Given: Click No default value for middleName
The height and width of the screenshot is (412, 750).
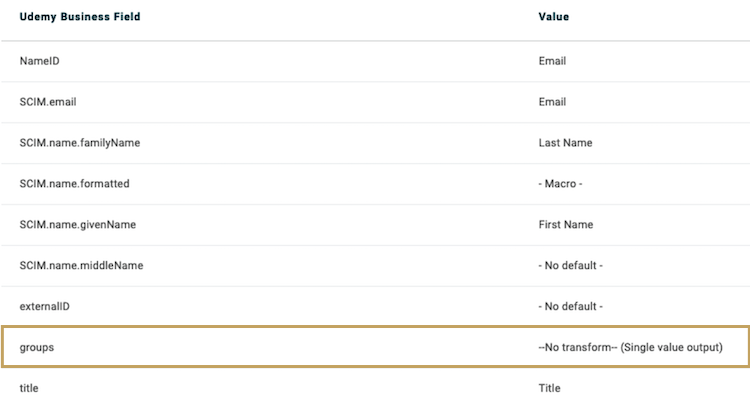Looking at the screenshot, I should tap(570, 265).
